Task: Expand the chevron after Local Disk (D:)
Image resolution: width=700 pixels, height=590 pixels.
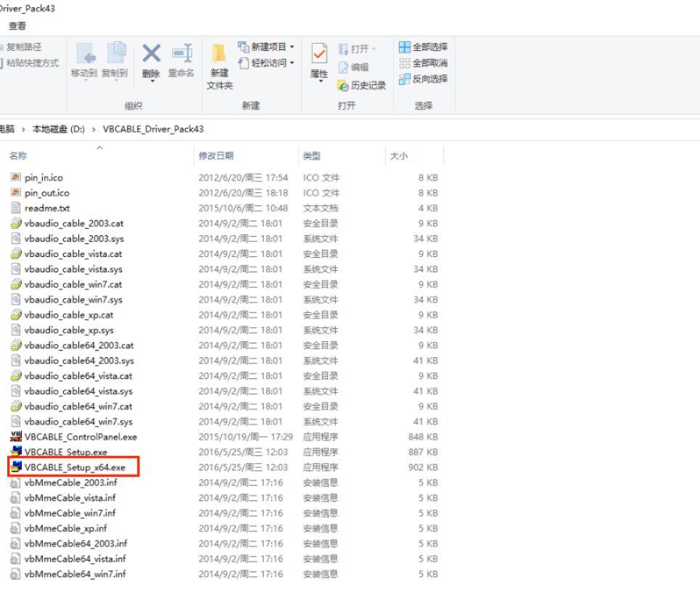Action: tap(94, 129)
